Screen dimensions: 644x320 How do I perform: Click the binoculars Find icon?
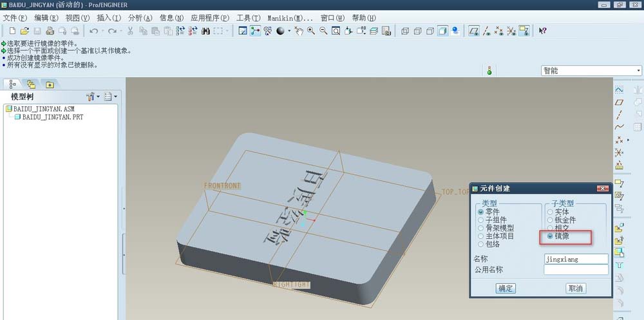pos(206,31)
